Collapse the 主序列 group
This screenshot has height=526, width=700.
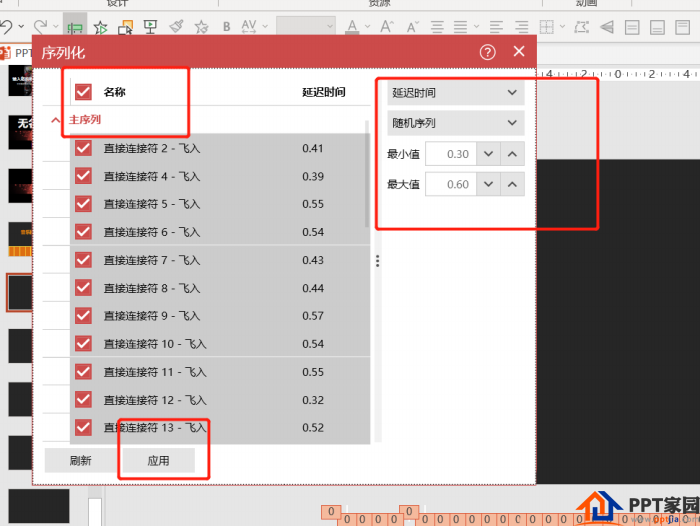tap(56, 120)
